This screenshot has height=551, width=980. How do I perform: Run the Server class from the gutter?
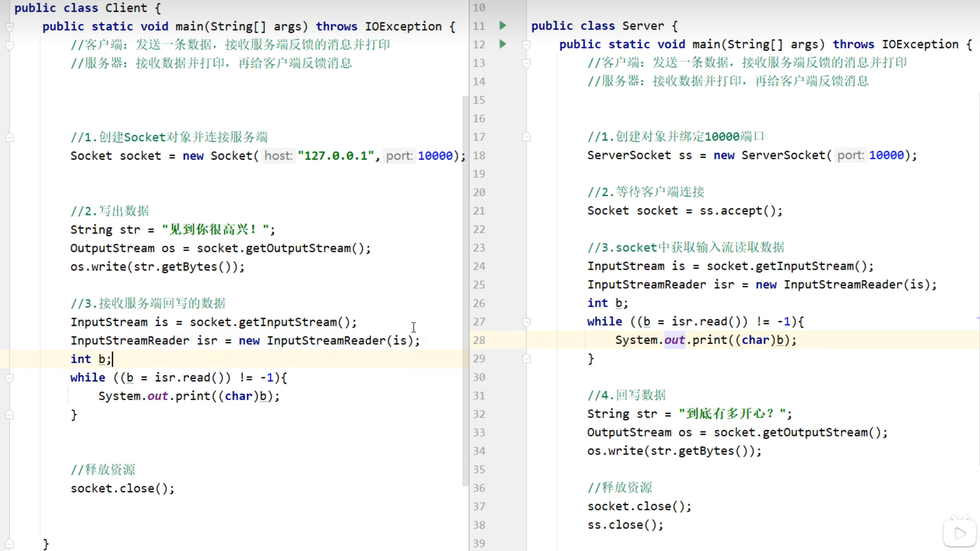pos(502,25)
